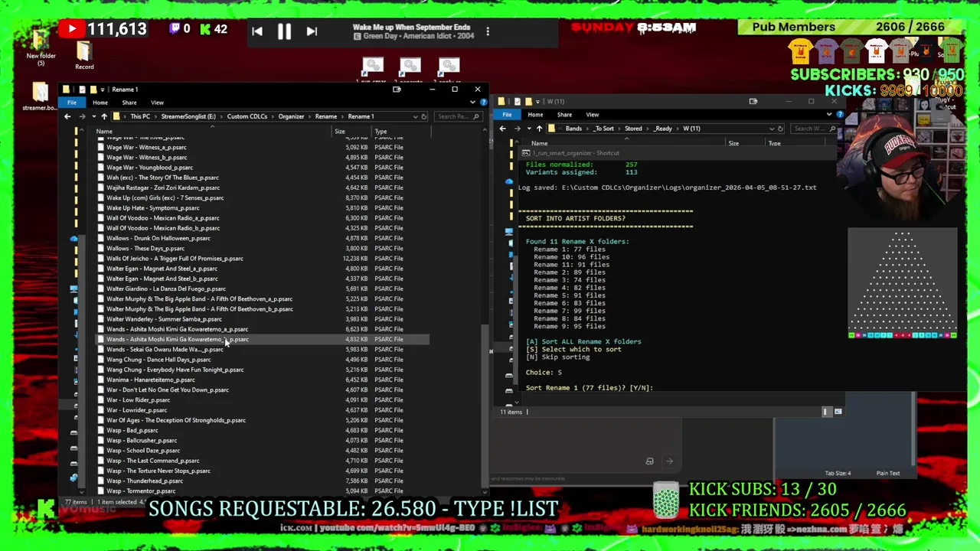Select 'Walter Giardino - La Danza Del Fuego_p.psarc'
The image size is (980, 551).
[263, 289]
